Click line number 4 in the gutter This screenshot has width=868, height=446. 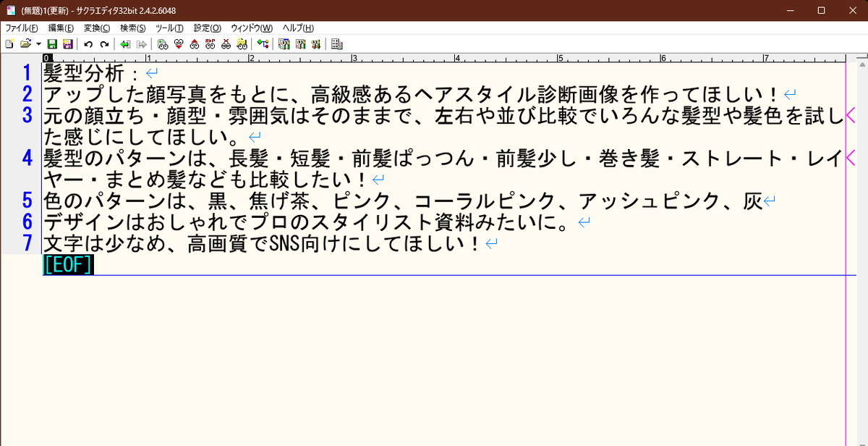[x=27, y=158]
